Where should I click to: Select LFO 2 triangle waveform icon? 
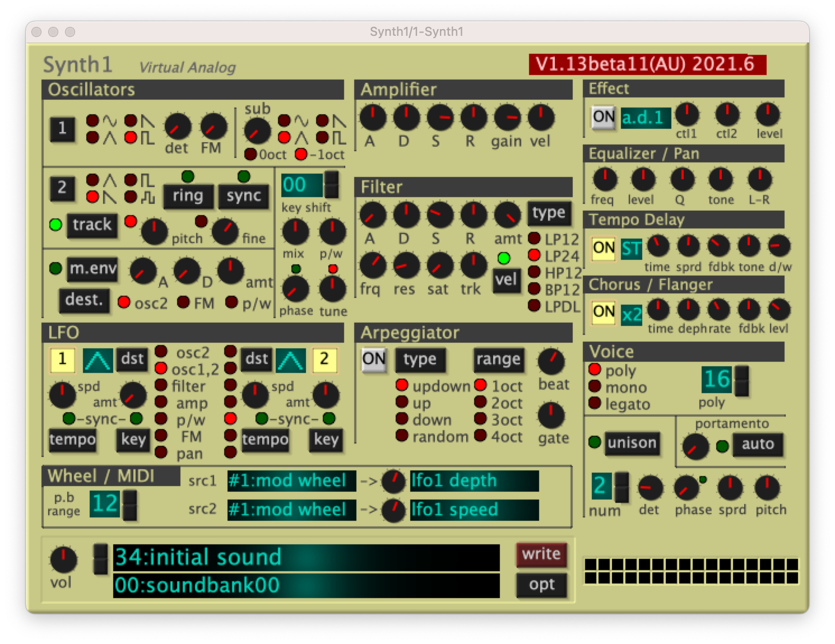click(x=290, y=360)
